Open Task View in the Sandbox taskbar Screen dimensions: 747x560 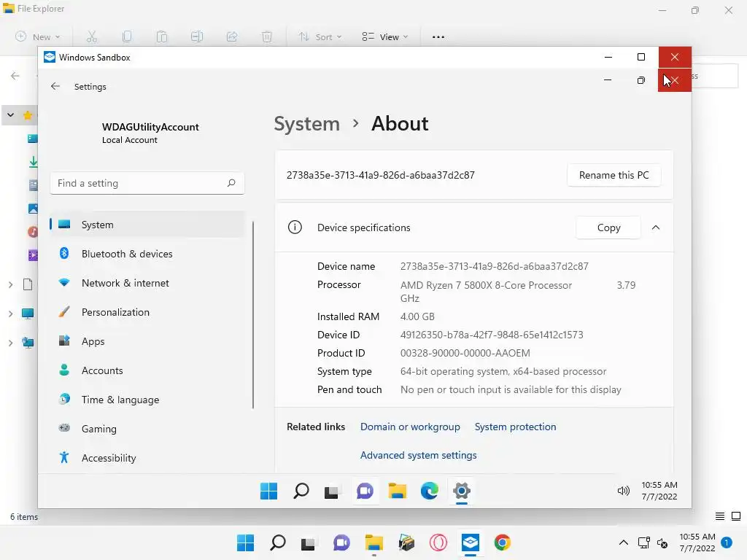(332, 491)
